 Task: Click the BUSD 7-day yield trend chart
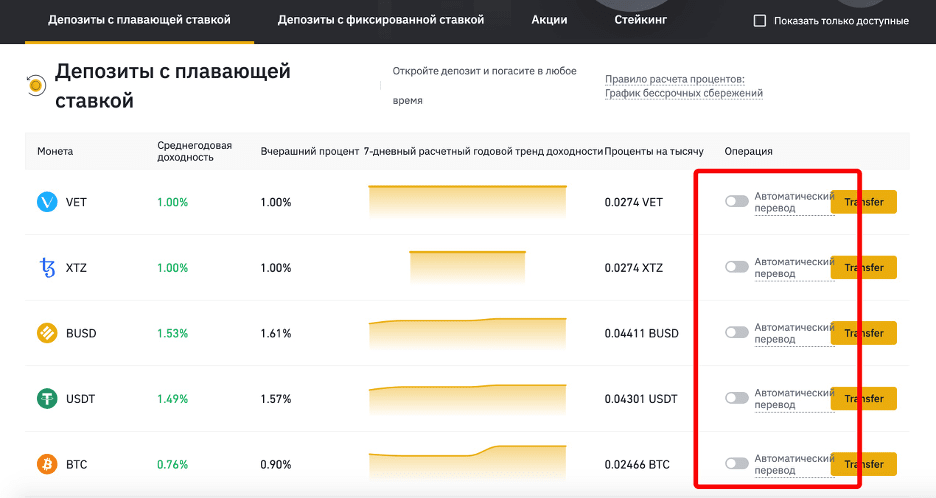[x=467, y=333]
